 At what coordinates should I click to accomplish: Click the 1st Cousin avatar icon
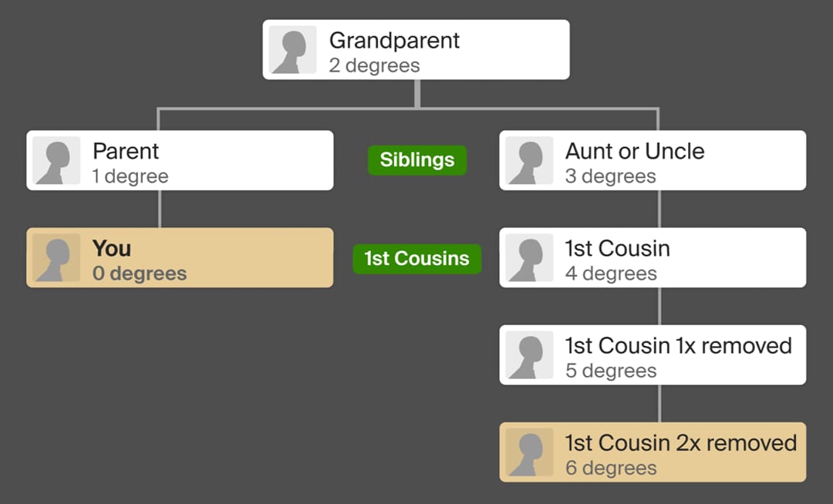[529, 258]
